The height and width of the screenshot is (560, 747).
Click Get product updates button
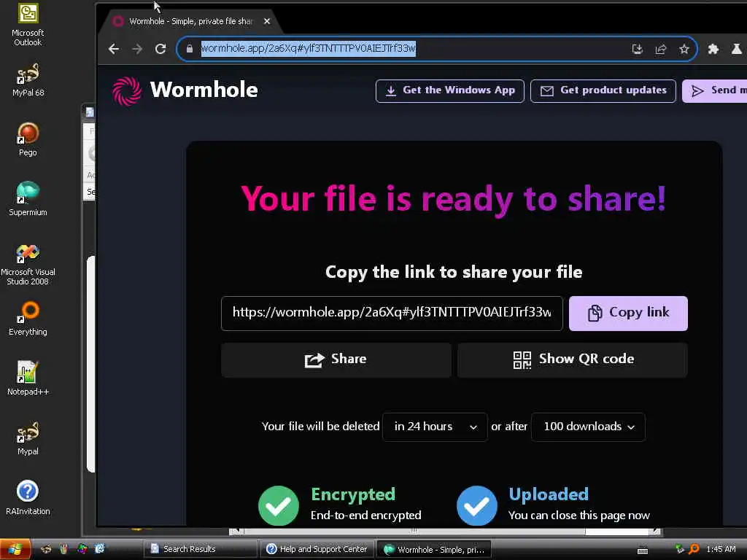(603, 91)
